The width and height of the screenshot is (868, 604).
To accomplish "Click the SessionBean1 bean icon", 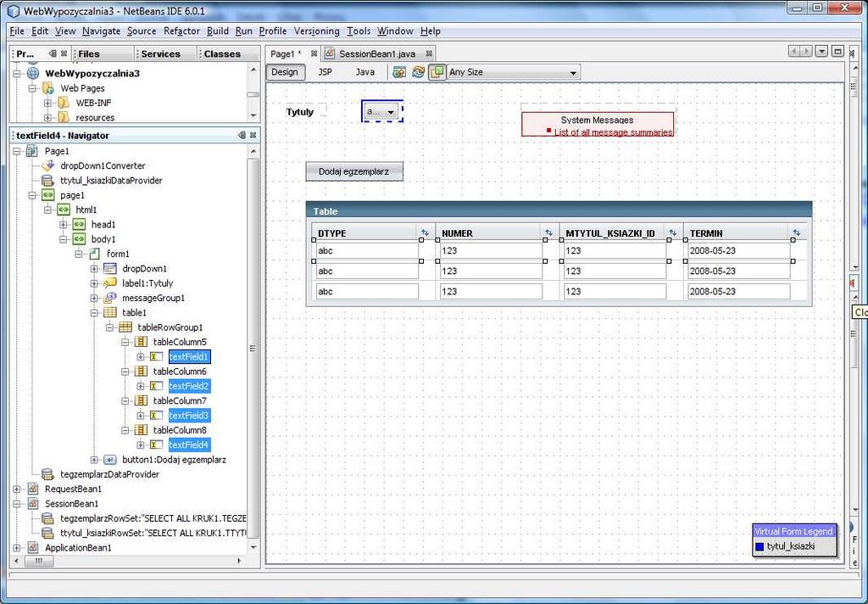I will tap(33, 504).
